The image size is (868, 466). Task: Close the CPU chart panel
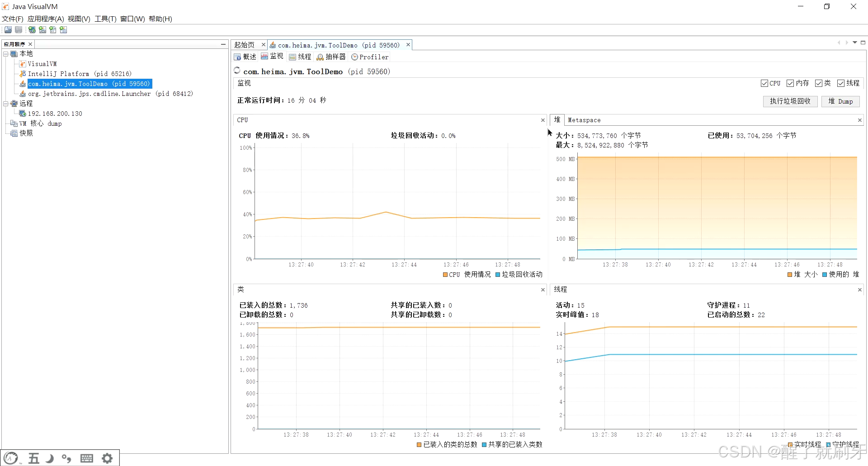[x=543, y=120]
